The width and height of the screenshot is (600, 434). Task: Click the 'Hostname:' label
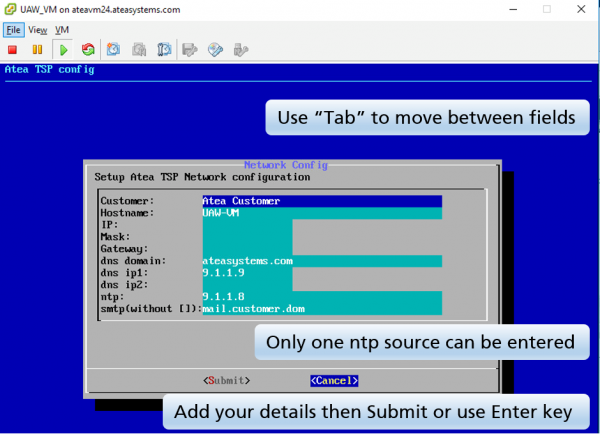127,213
